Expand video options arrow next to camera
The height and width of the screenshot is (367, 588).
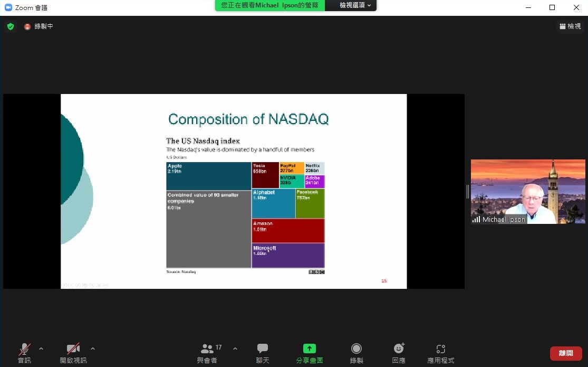coord(93,349)
